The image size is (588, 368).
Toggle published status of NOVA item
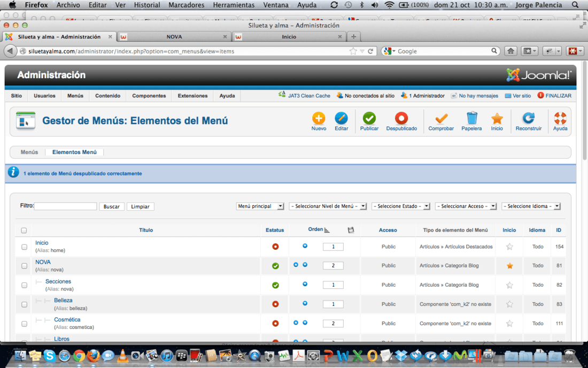275,266
